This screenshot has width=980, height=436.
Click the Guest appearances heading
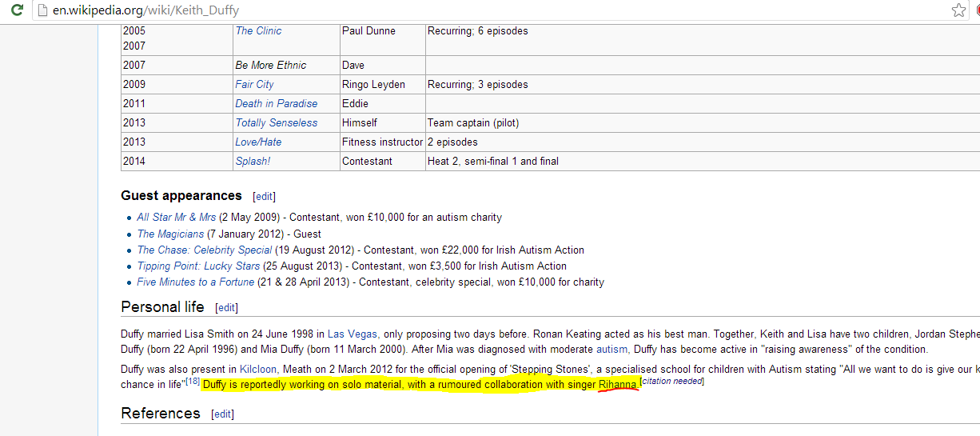pyautogui.click(x=181, y=196)
